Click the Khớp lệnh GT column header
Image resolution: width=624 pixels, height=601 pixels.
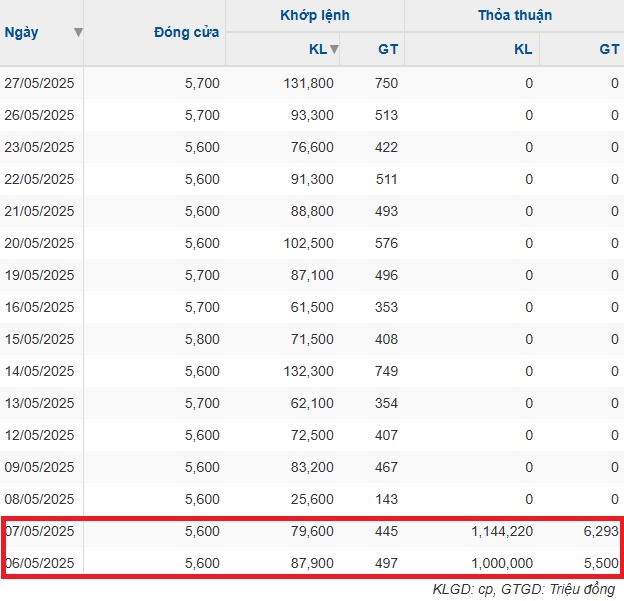(x=388, y=49)
